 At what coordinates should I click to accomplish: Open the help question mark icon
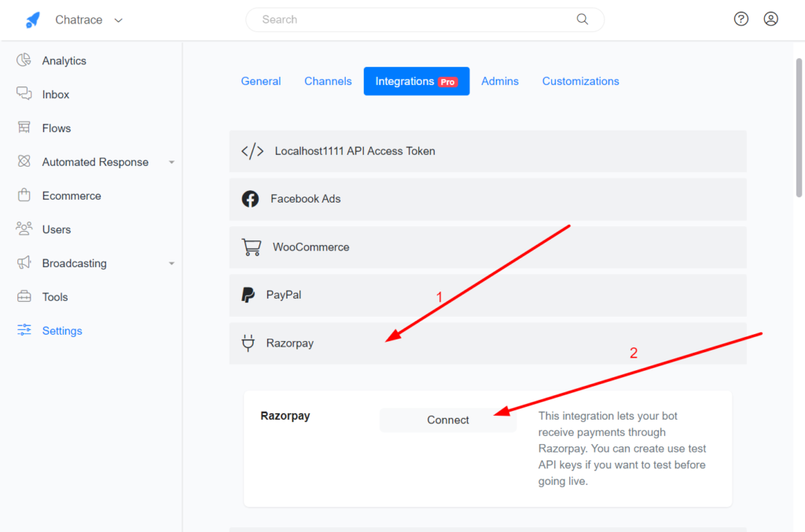coord(741,19)
